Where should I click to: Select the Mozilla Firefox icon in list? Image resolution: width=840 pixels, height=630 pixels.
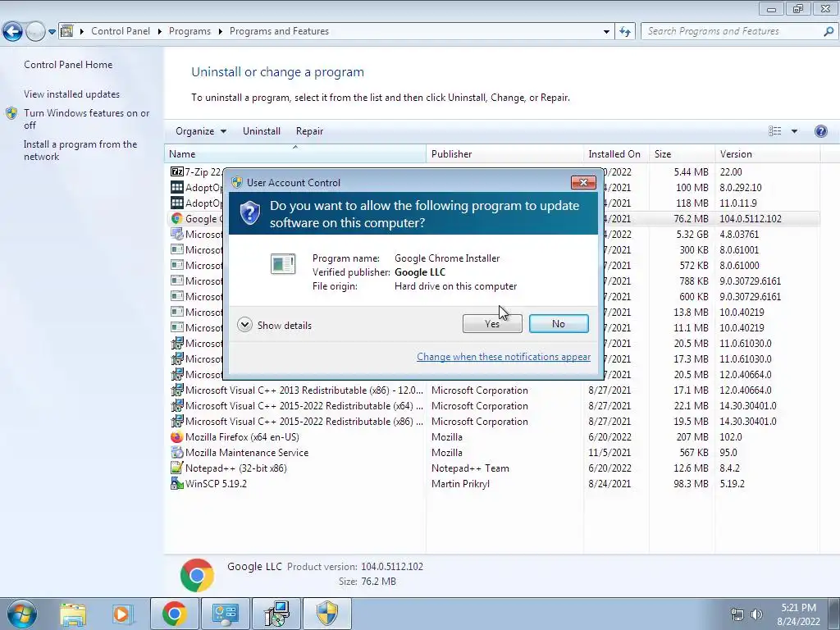(x=177, y=436)
